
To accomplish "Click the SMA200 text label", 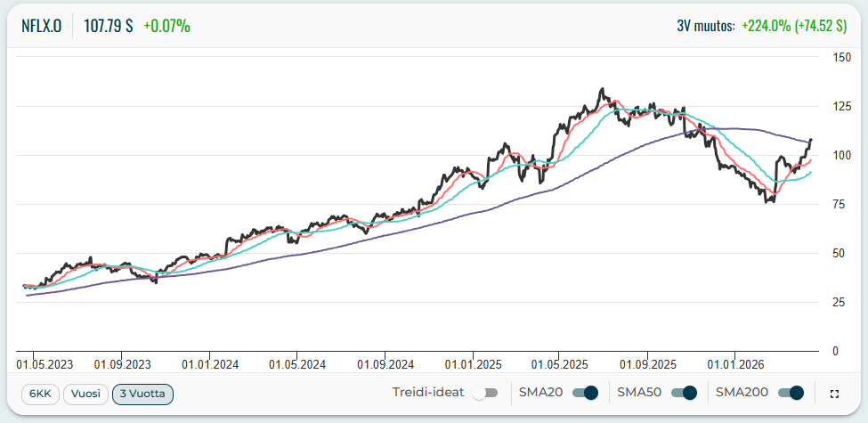I will click(x=742, y=393).
